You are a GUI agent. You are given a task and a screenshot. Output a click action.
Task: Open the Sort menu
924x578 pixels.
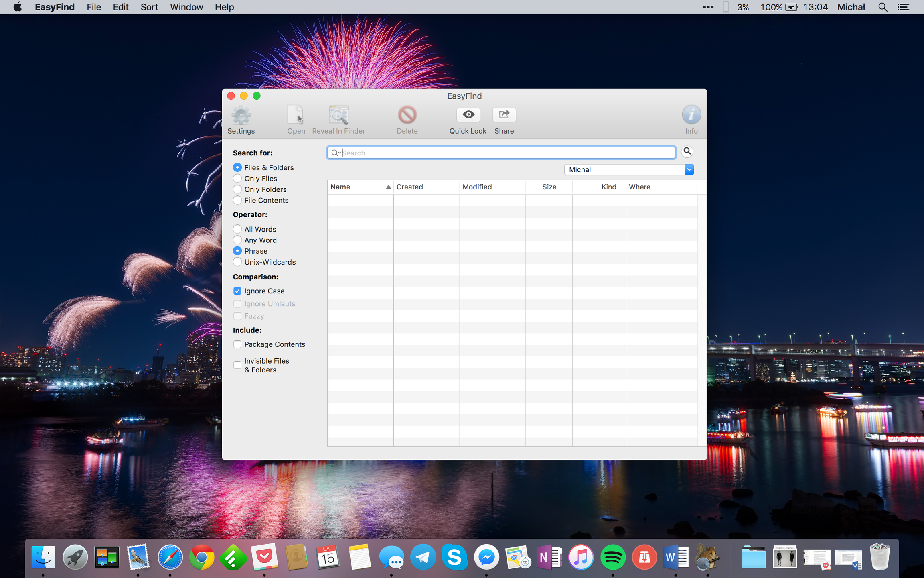(149, 7)
